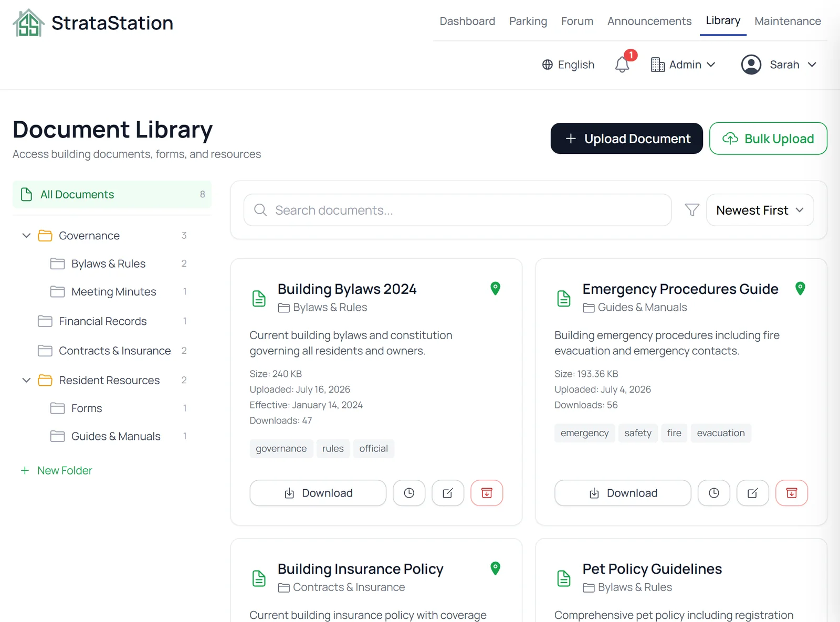Click the Bulk Upload button
Screen dimensions: 840x622
(768, 139)
